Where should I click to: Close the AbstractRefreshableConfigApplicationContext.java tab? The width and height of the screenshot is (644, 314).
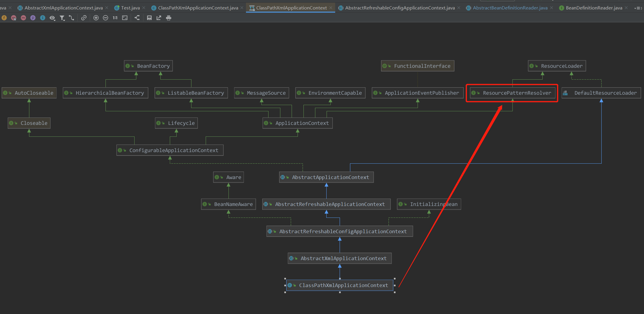(459, 8)
